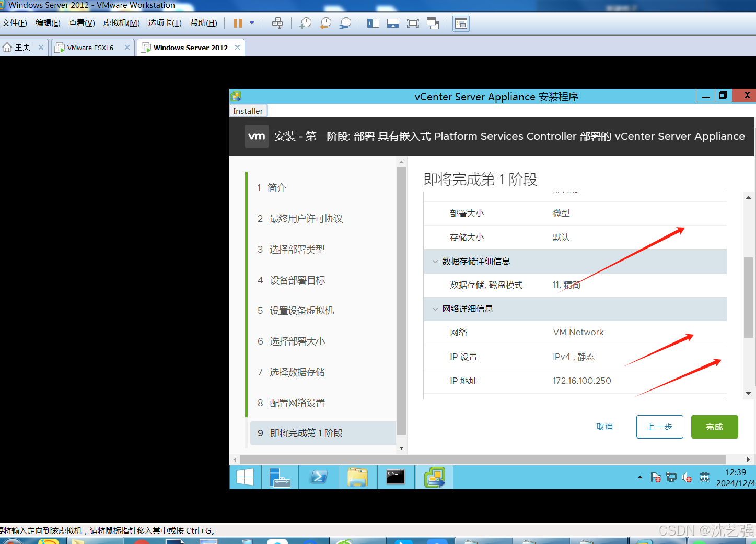Click horizontal scrollbar left arrow
This screenshot has width=756, height=544.
coord(235,460)
